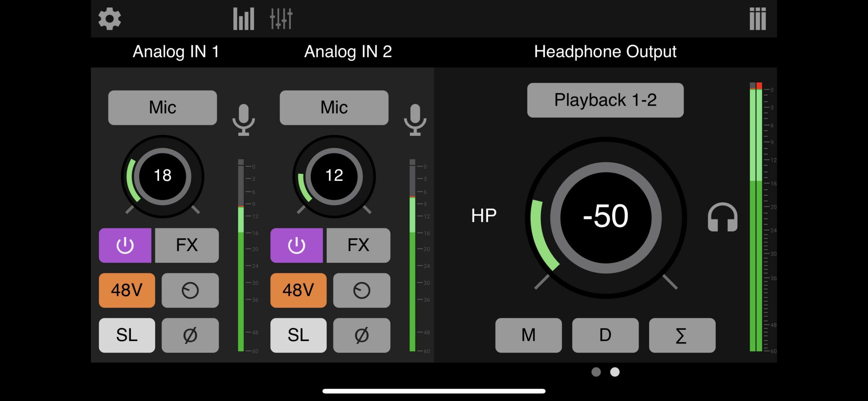Open the Playback 1-2 source selector

pos(605,100)
